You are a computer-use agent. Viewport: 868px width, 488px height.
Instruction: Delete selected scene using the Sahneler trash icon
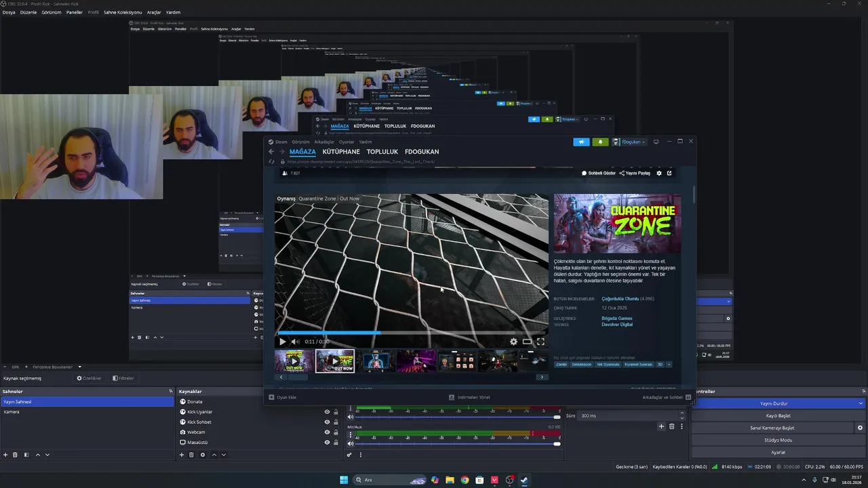15,455
